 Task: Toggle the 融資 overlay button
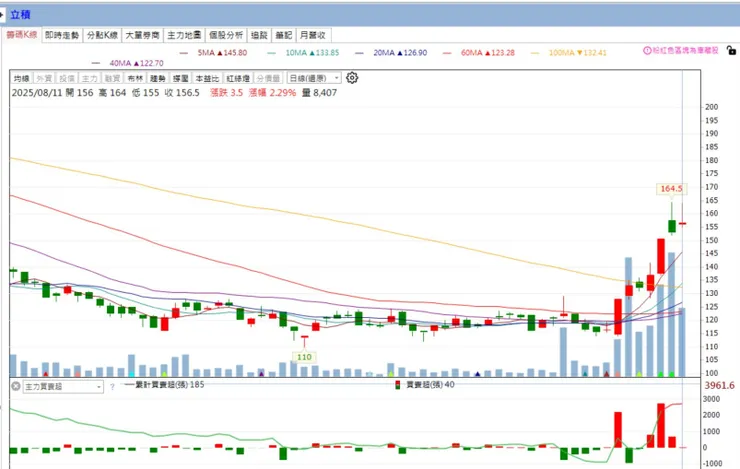(x=112, y=78)
